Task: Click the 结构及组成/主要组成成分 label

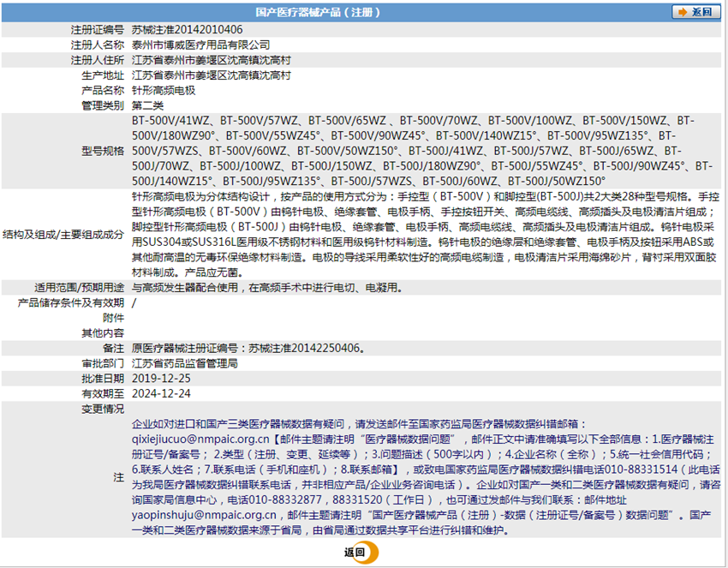Action: [x=63, y=234]
